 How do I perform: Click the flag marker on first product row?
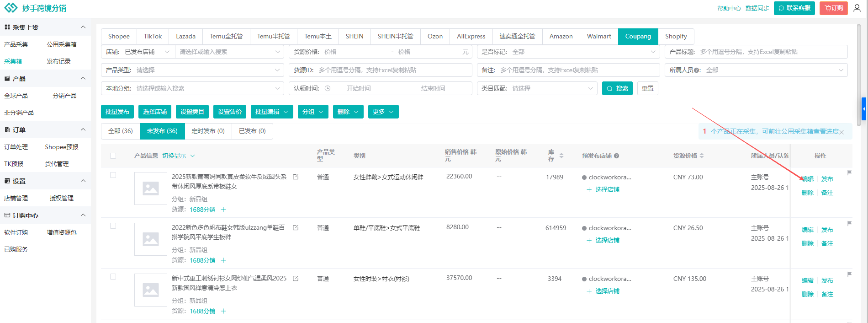tap(849, 172)
